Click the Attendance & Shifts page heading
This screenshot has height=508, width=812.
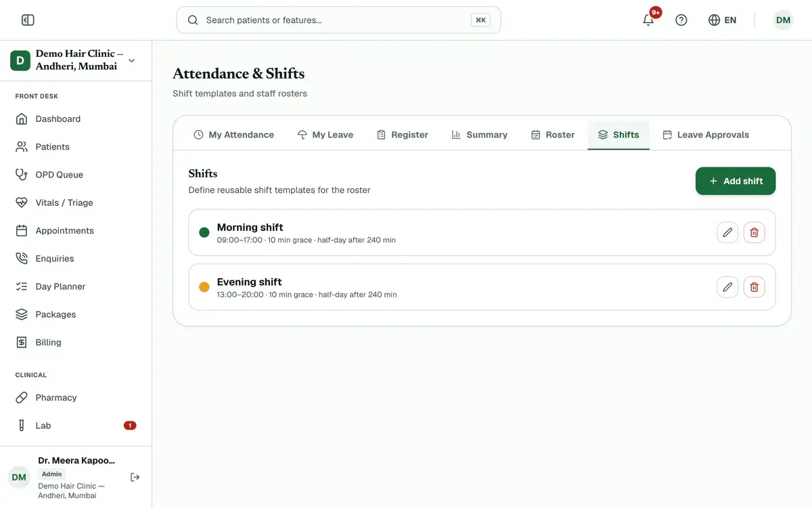click(x=238, y=74)
